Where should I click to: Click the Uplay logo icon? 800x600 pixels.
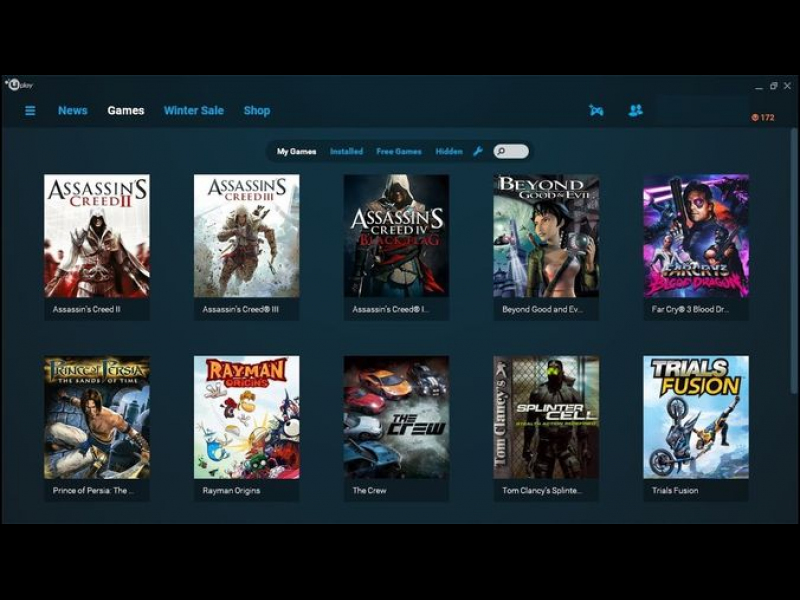tap(14, 85)
